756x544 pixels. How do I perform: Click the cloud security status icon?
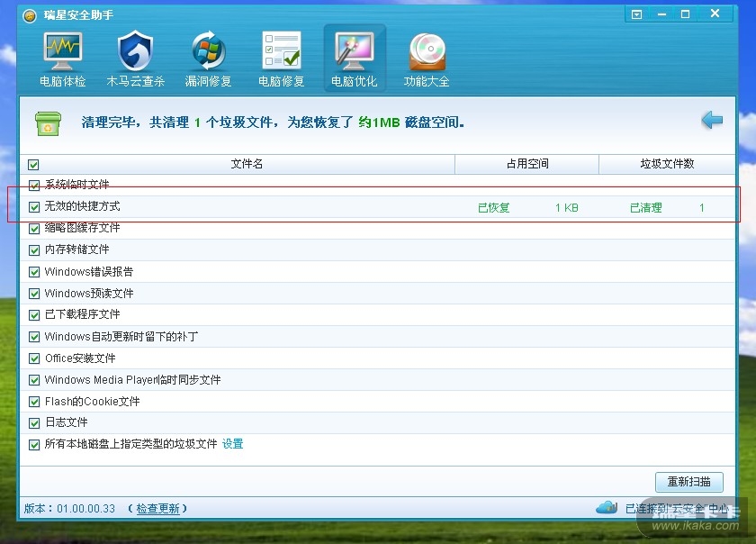pyautogui.click(x=606, y=507)
